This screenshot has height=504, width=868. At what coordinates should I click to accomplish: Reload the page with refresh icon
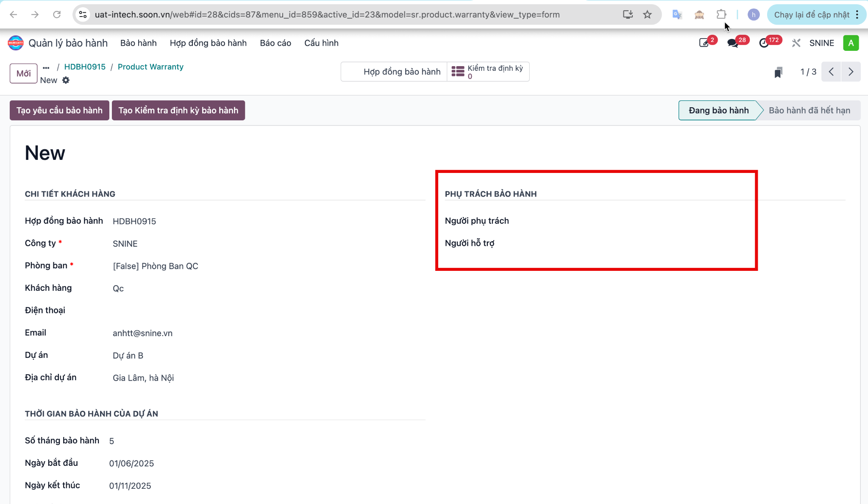click(57, 15)
